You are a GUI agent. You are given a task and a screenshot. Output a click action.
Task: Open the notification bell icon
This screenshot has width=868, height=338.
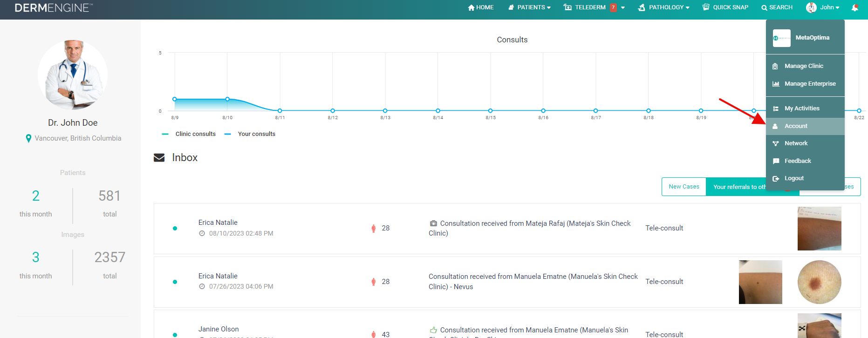pyautogui.click(x=854, y=7)
